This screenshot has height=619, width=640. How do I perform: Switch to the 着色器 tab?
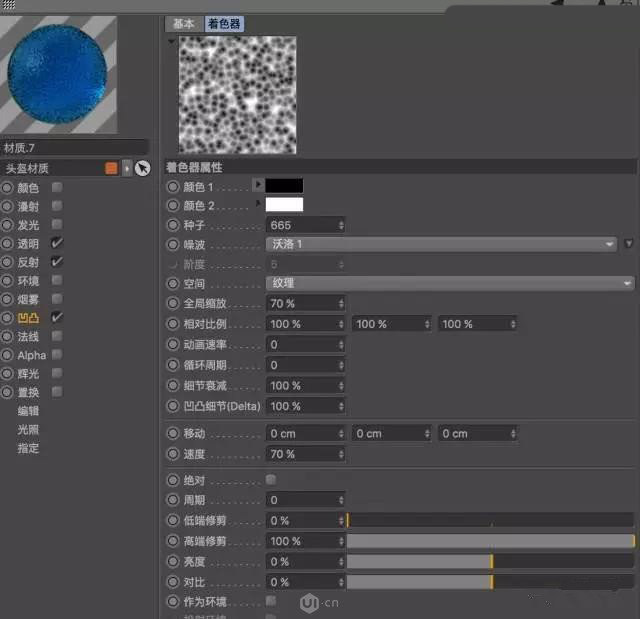(224, 24)
